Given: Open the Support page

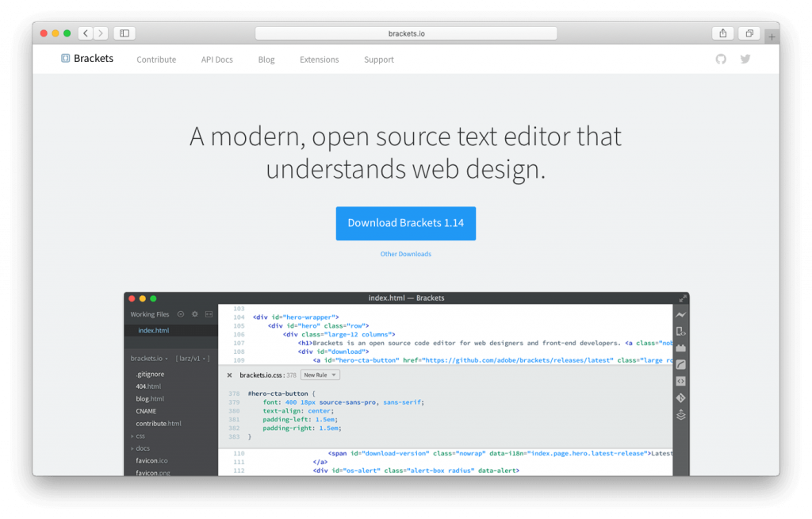Looking at the screenshot, I should pos(378,60).
